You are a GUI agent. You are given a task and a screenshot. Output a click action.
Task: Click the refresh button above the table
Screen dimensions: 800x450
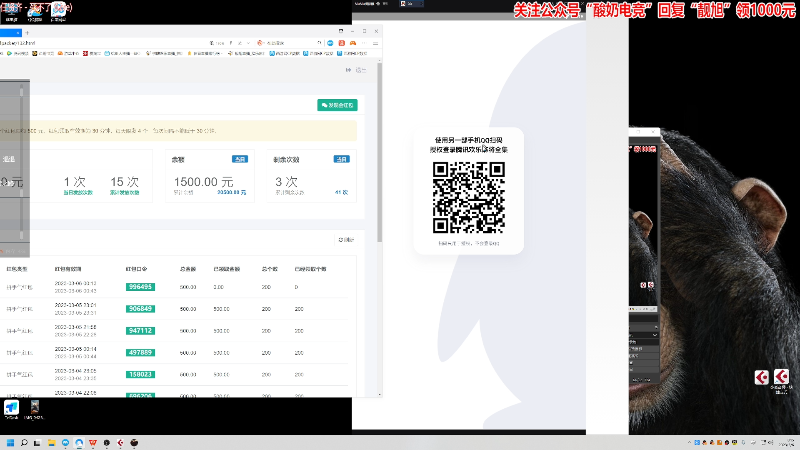click(346, 240)
